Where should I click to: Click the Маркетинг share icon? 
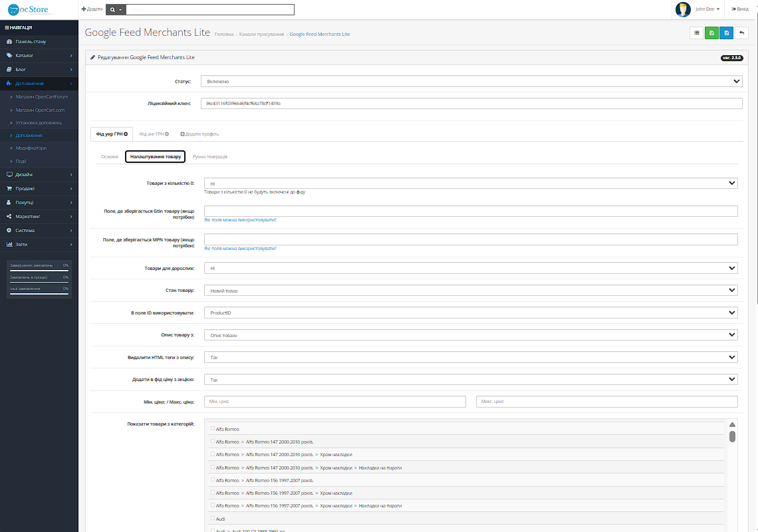[x=9, y=217]
